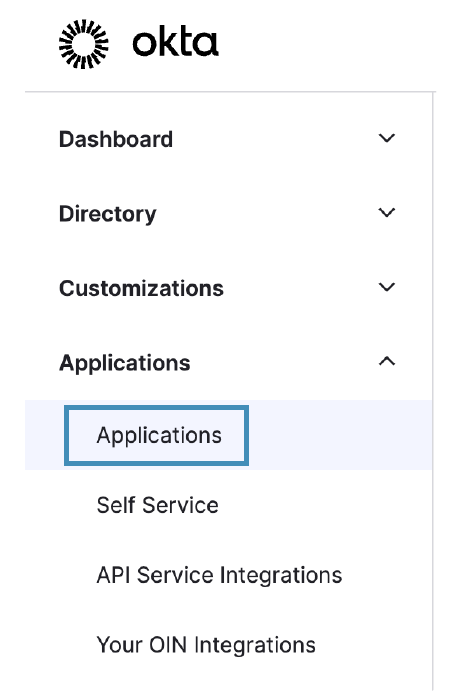This screenshot has height=697, width=455.
Task: Open API Service Integrations
Action: pos(220,575)
